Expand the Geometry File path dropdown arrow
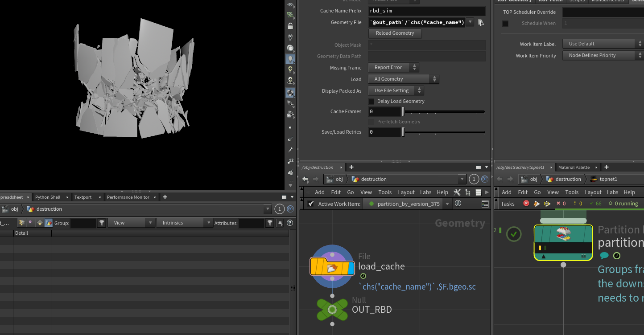The height and width of the screenshot is (335, 644). tap(470, 22)
